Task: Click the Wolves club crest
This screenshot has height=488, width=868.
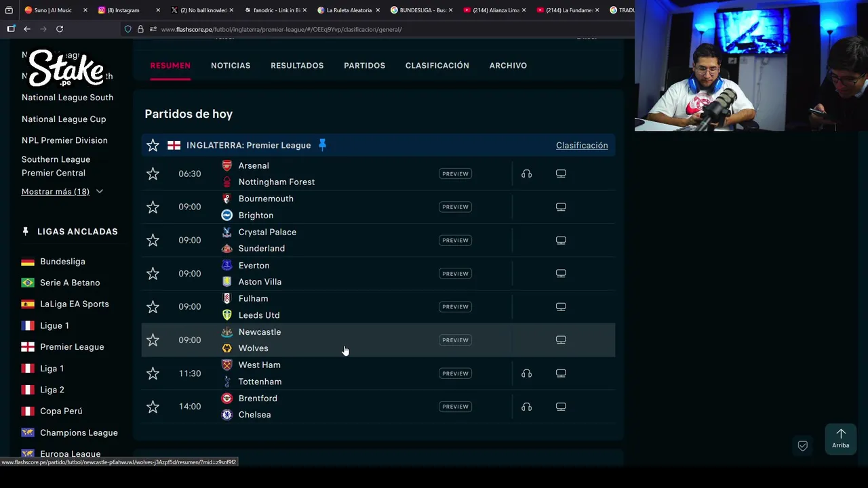Action: point(226,348)
